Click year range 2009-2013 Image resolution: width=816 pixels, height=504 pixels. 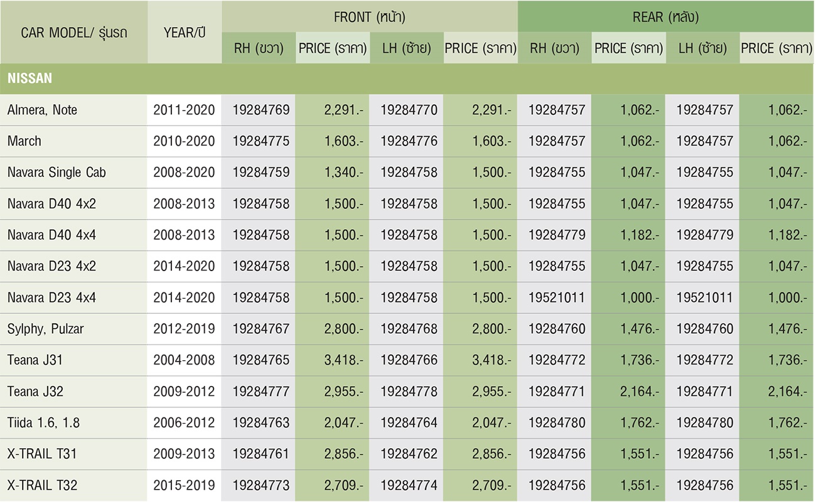tap(184, 454)
